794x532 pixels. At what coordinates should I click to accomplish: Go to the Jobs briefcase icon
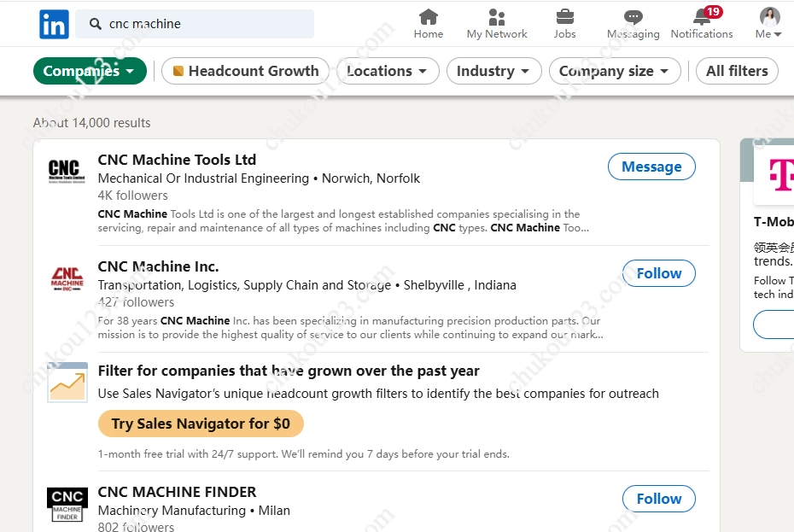[564, 17]
